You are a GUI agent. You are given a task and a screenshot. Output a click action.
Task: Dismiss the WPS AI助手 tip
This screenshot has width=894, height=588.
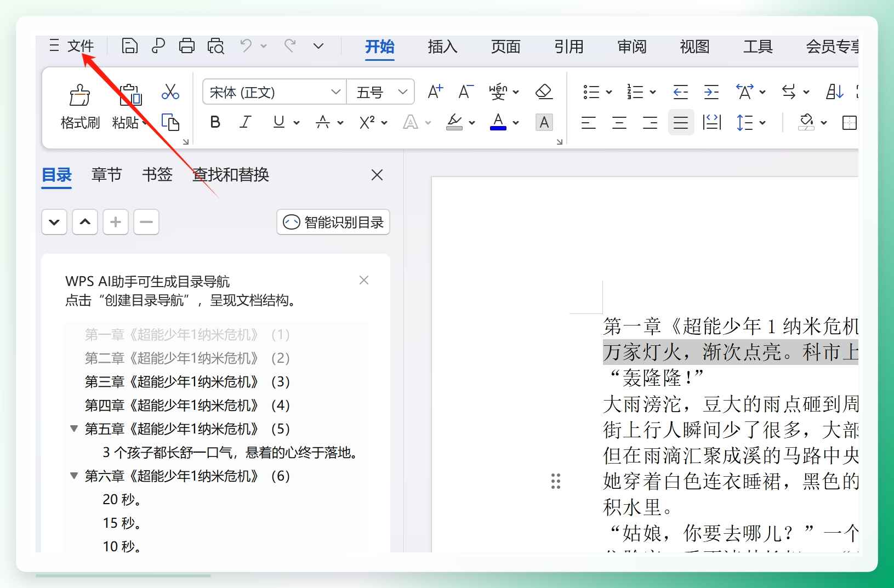tap(364, 280)
